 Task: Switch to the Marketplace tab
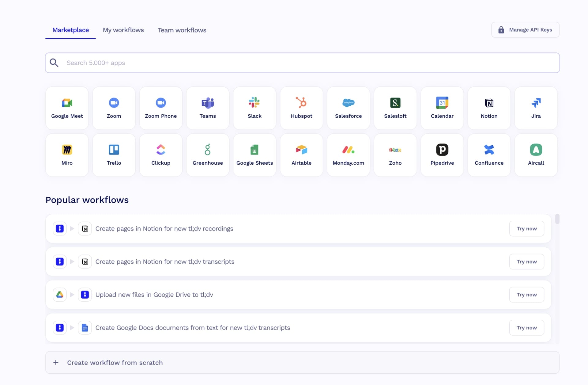(x=70, y=30)
